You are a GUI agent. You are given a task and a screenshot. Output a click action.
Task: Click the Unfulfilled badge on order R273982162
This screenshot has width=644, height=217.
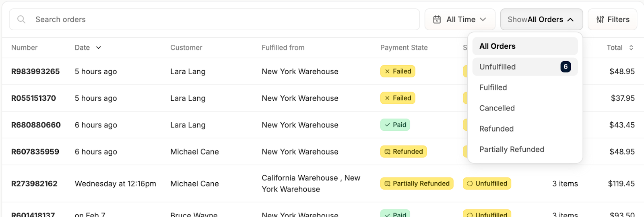click(487, 184)
